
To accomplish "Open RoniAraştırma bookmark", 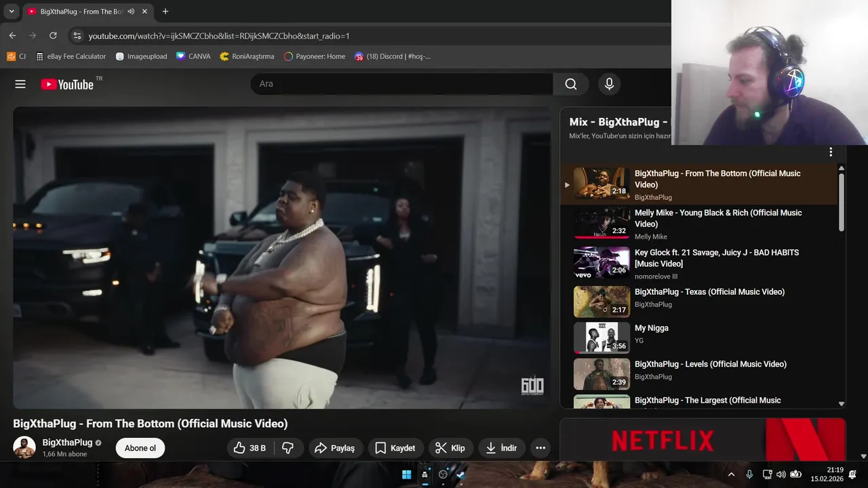I will (x=247, y=56).
